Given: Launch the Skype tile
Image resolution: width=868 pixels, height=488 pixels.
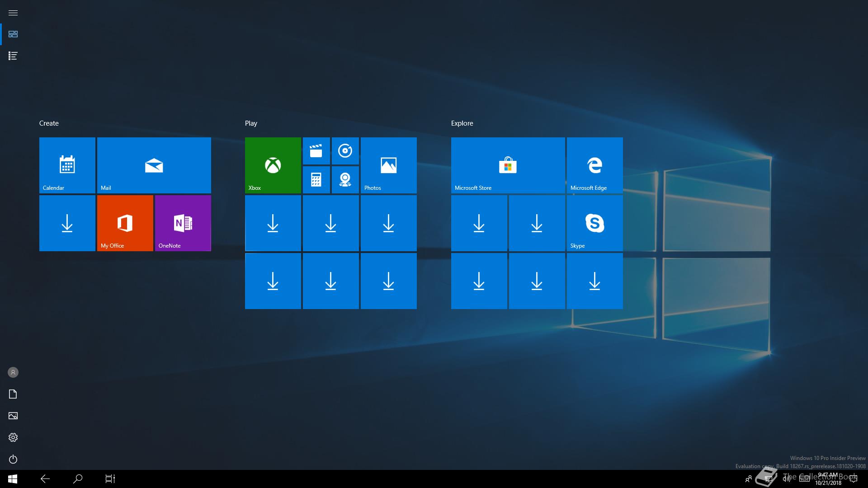Looking at the screenshot, I should [595, 223].
